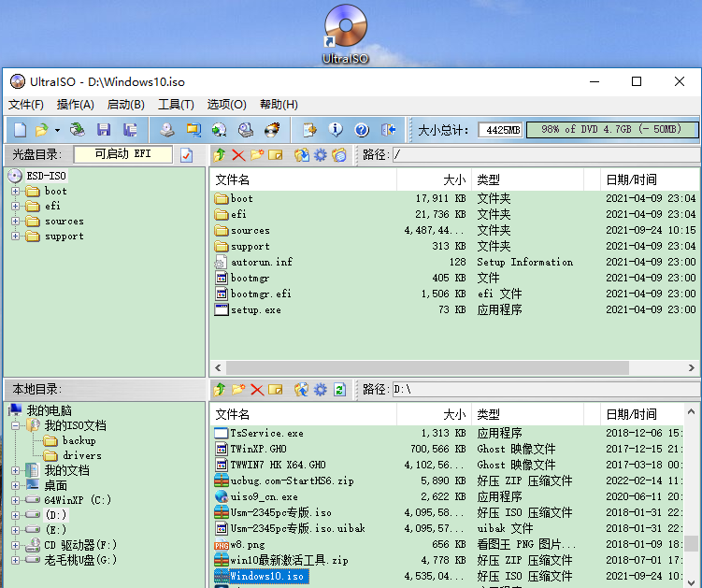Click the folder-list view icon in the ISO pane toolbar

(339, 155)
